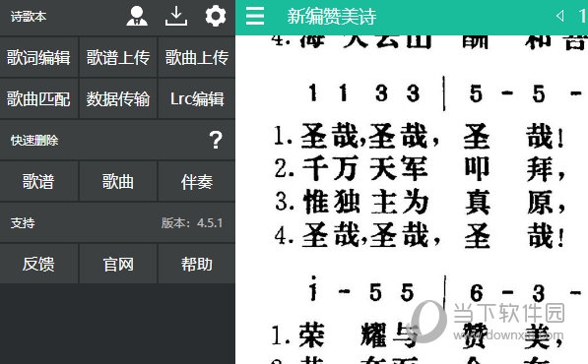Go to previous page with left arrow

coord(560,16)
